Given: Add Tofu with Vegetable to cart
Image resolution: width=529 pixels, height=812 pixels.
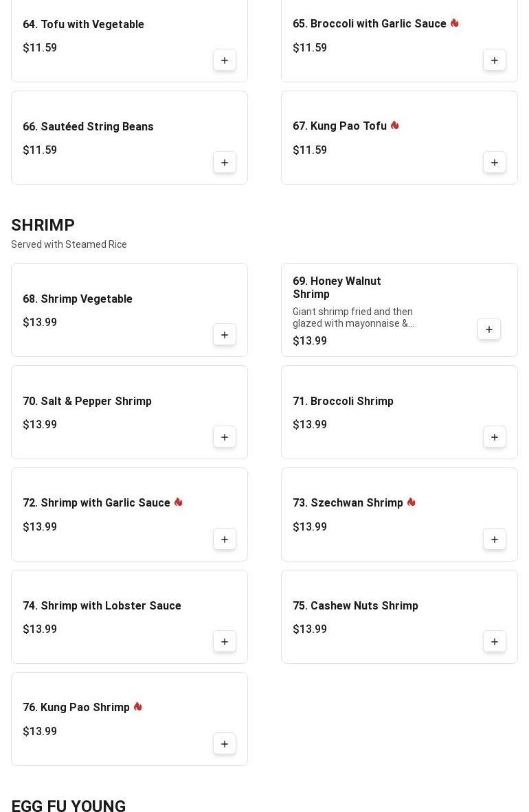Looking at the screenshot, I should click(x=225, y=60).
